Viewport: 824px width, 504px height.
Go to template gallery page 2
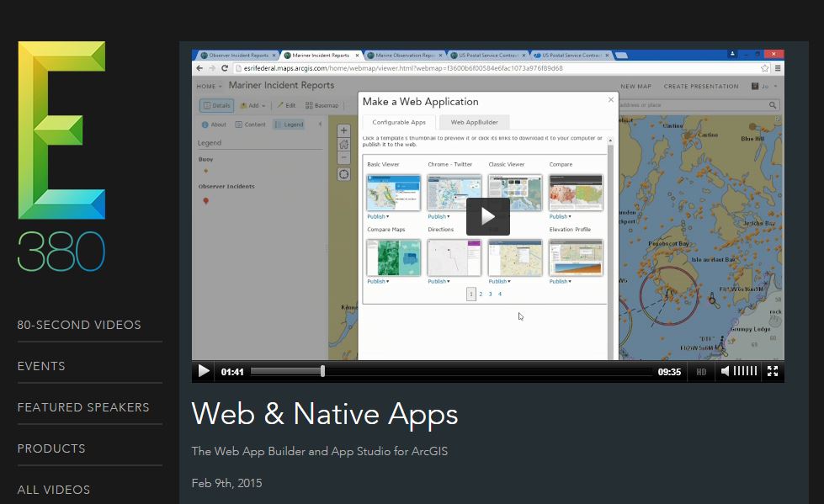[481, 294]
